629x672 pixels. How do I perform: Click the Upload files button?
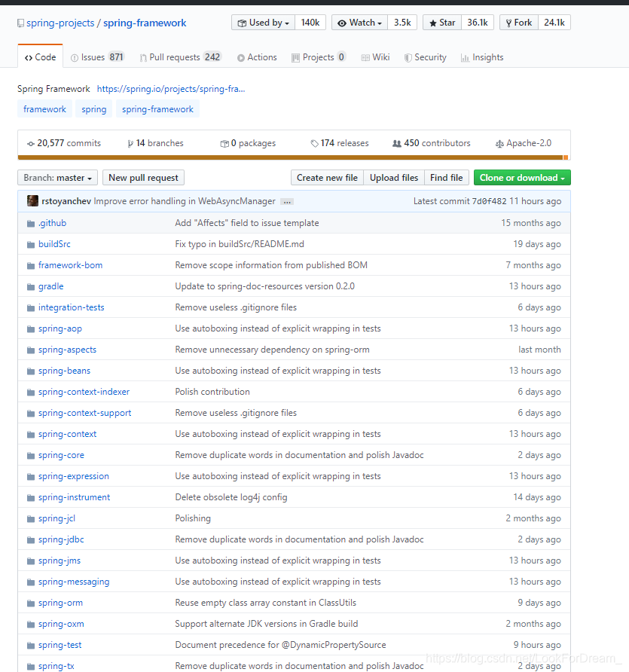pyautogui.click(x=394, y=178)
